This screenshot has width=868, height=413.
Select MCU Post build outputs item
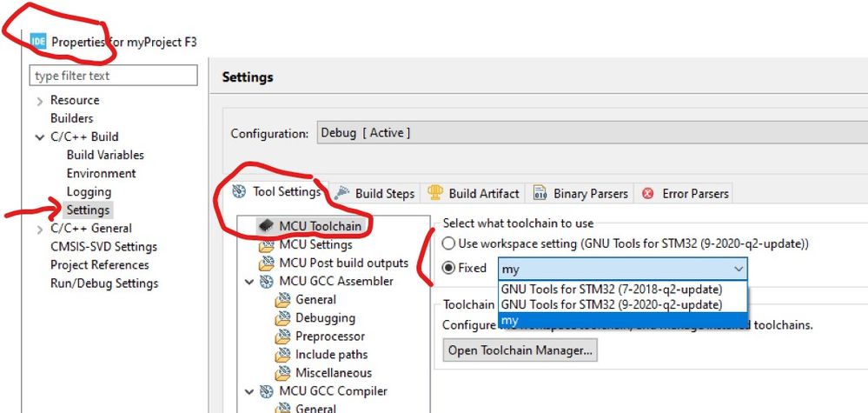344,263
